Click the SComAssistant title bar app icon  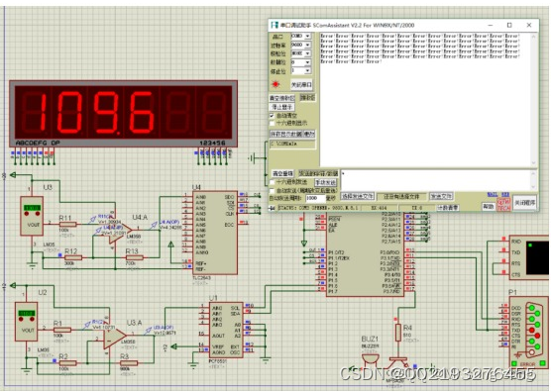pyautogui.click(x=275, y=26)
